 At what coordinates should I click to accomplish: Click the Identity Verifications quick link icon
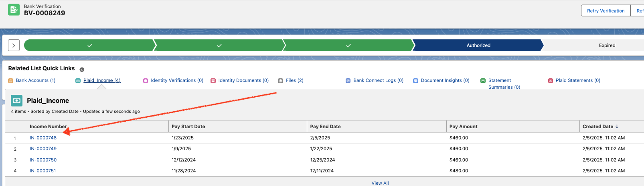(x=146, y=81)
